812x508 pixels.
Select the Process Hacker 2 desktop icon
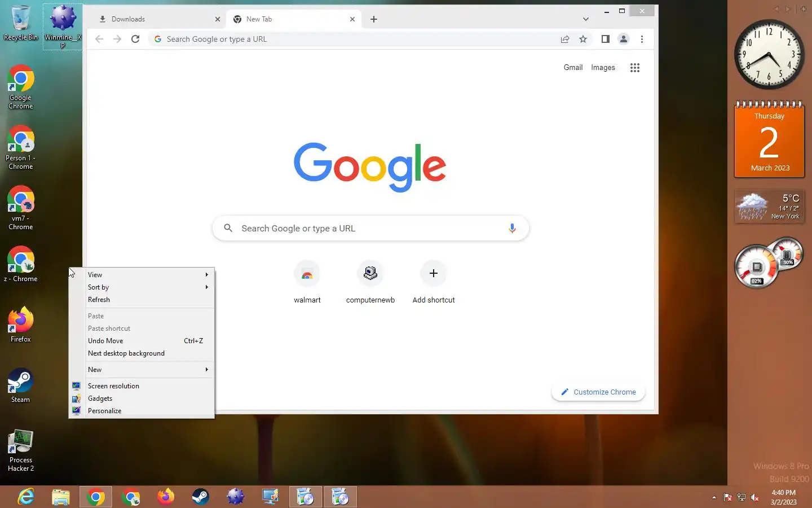(21, 450)
